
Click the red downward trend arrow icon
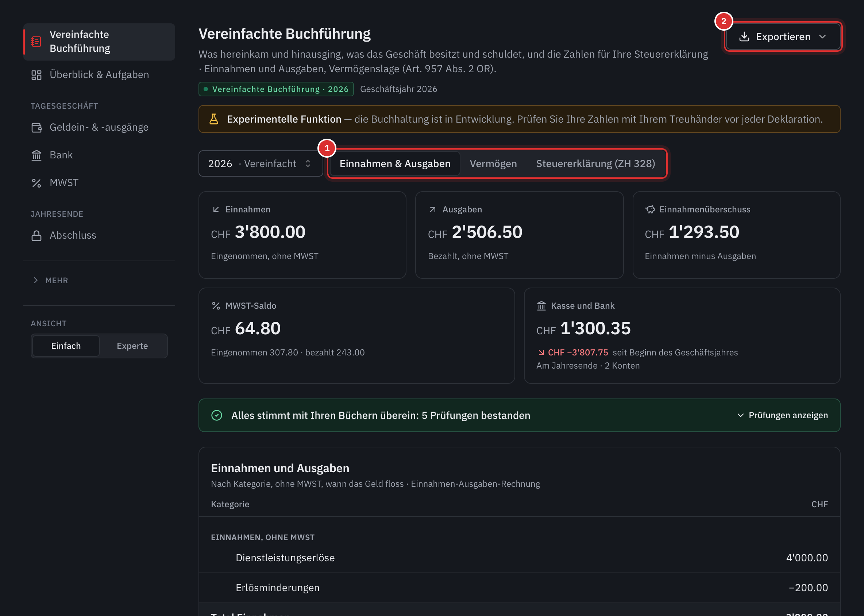tap(541, 353)
